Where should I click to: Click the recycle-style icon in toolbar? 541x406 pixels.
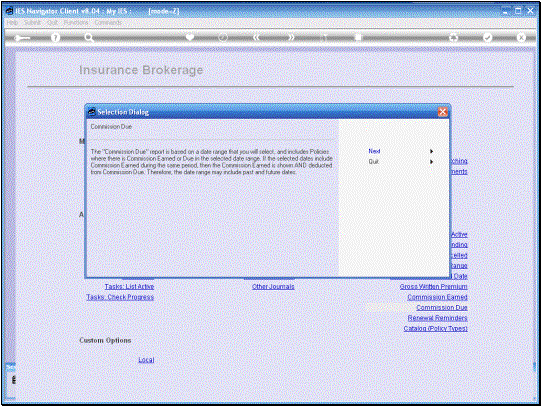point(453,37)
